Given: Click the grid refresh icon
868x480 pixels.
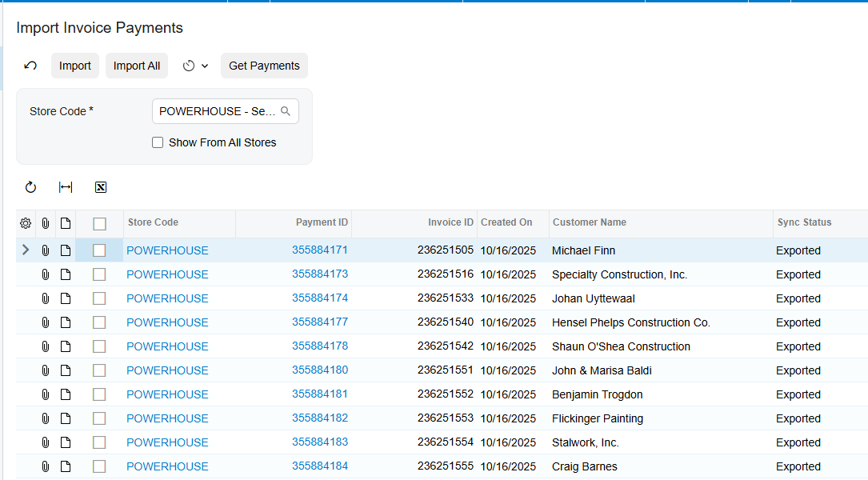Looking at the screenshot, I should (30, 187).
